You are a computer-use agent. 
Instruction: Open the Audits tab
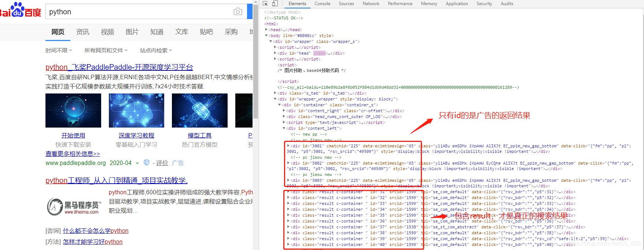(507, 4)
